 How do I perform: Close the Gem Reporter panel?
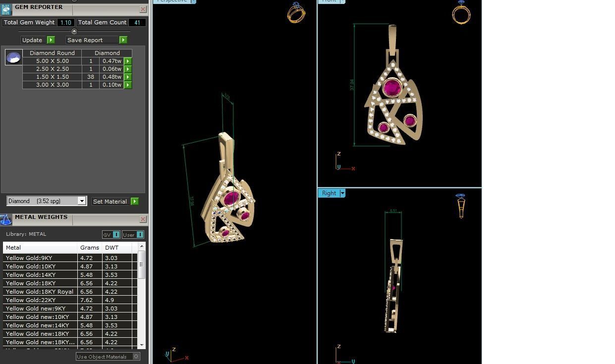tap(143, 9)
